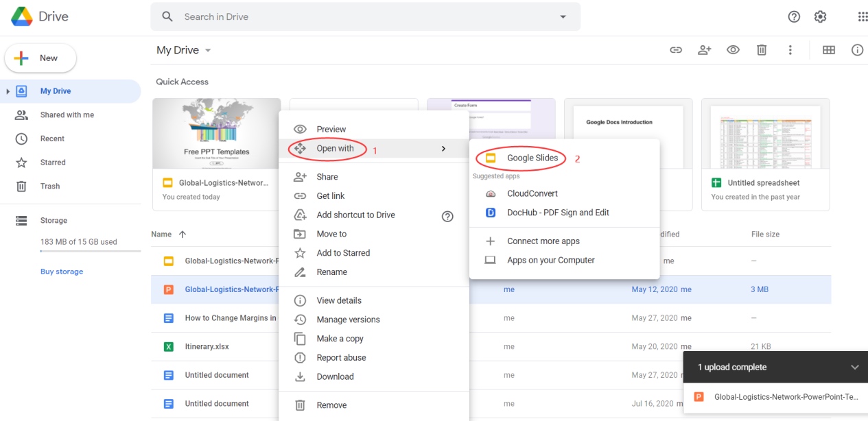Select Apps on your Computer
Screen dimensions: 868x421
[x=564, y=261]
